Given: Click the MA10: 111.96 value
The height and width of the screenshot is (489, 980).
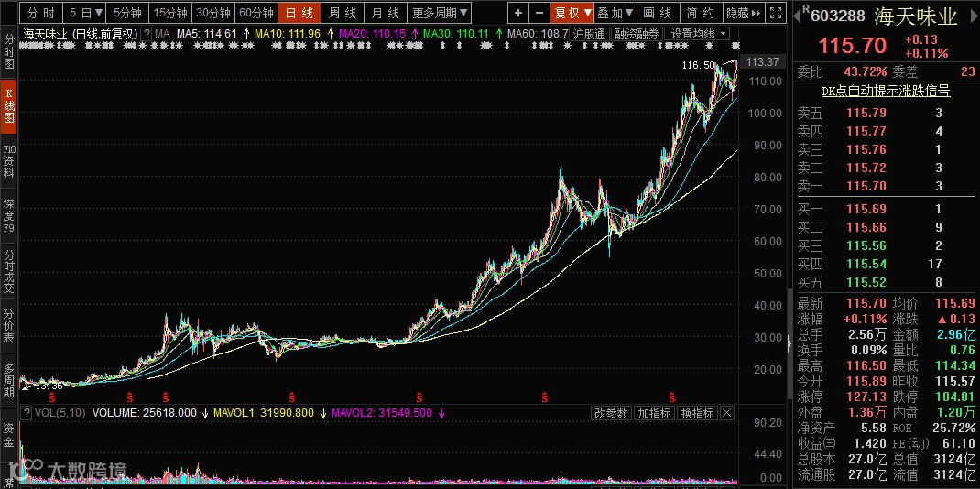Looking at the screenshot, I should point(288,34).
